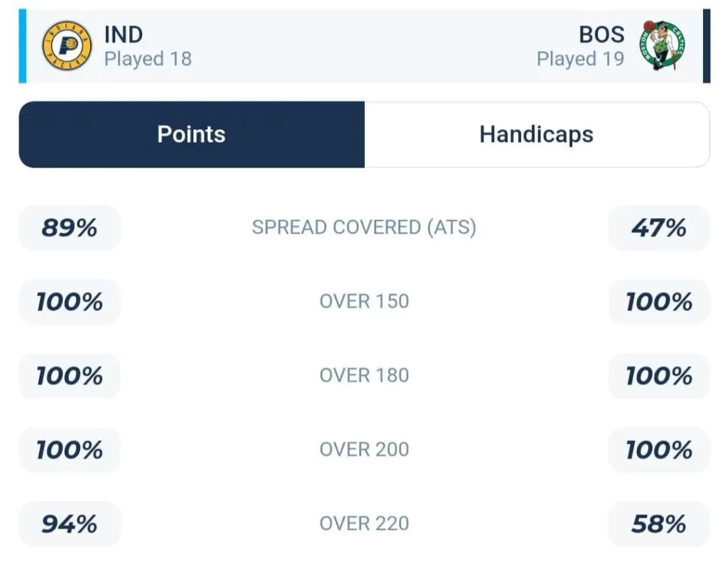The width and height of the screenshot is (728, 569).
Task: Switch to the Points tab
Action: tap(191, 134)
